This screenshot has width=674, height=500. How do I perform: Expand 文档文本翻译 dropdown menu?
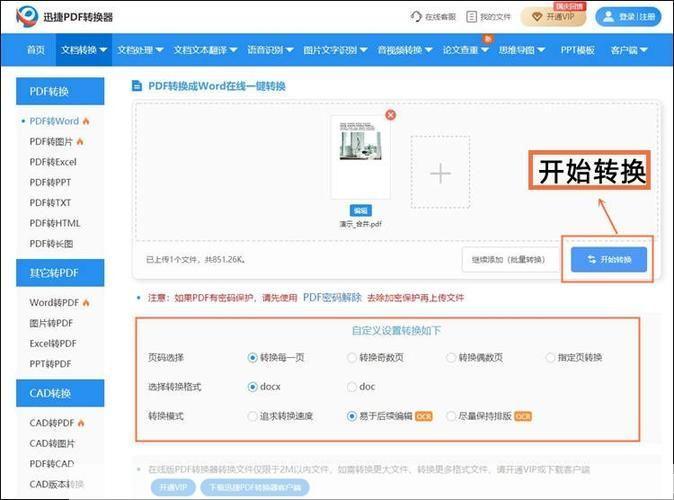click(x=205, y=50)
